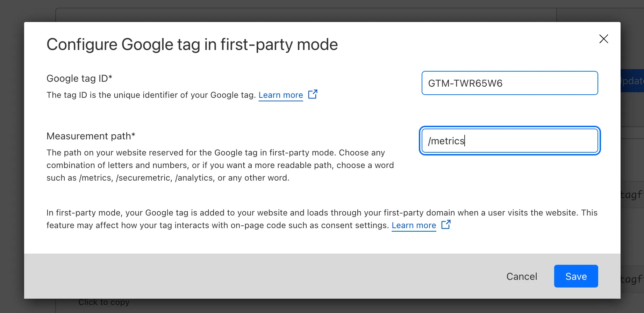Save the Google tag configuration
The image size is (644, 313).
click(x=575, y=276)
